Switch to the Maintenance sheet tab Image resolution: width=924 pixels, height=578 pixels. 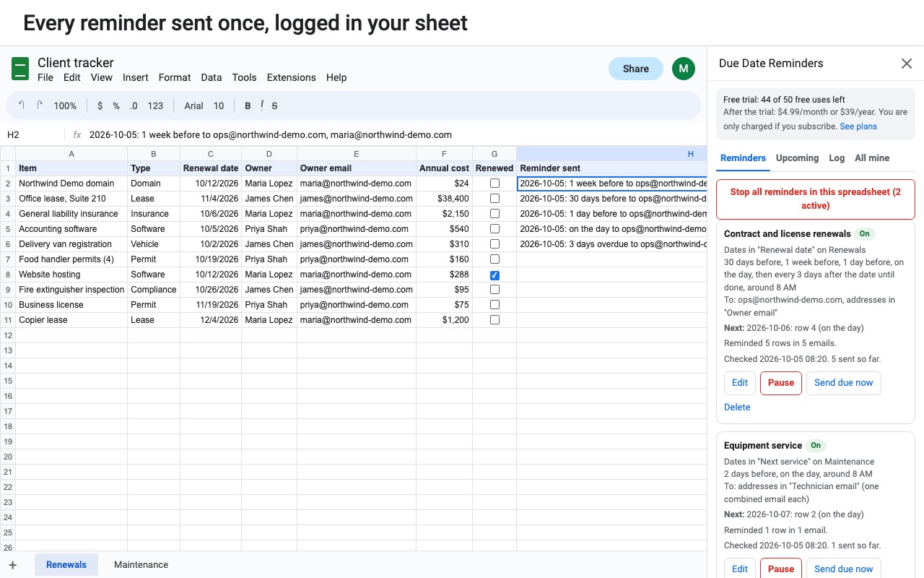(x=141, y=565)
